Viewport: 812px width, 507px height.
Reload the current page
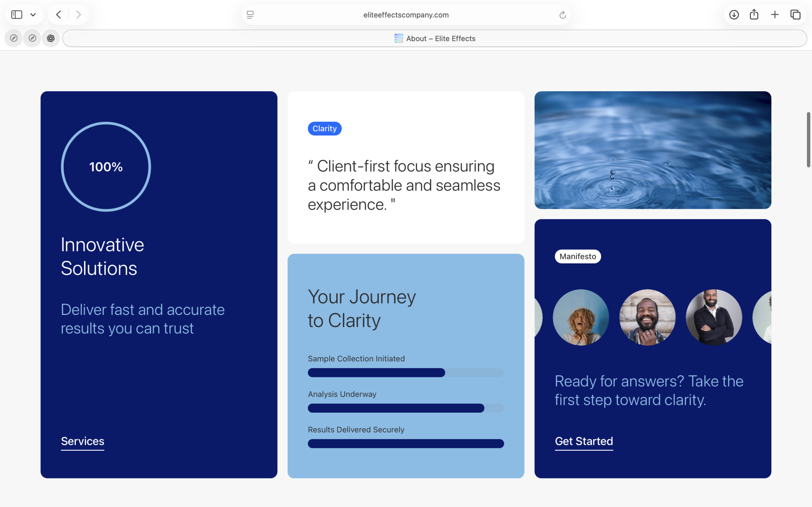pos(562,15)
